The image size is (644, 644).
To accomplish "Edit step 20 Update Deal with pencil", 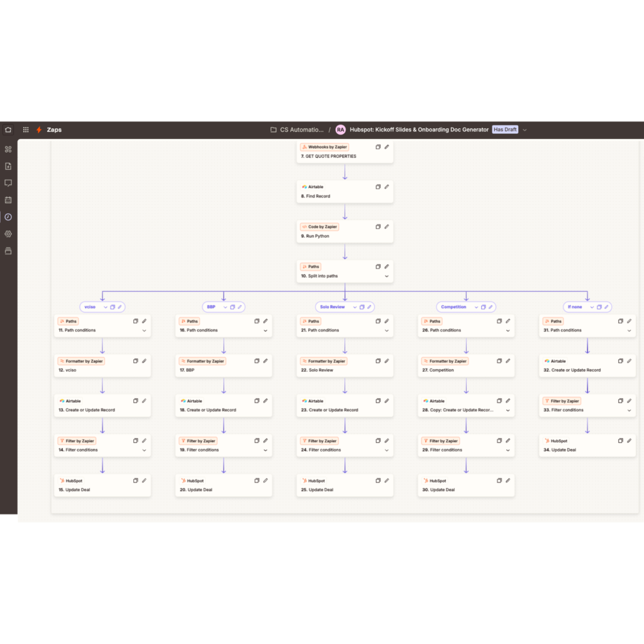I will point(265,480).
